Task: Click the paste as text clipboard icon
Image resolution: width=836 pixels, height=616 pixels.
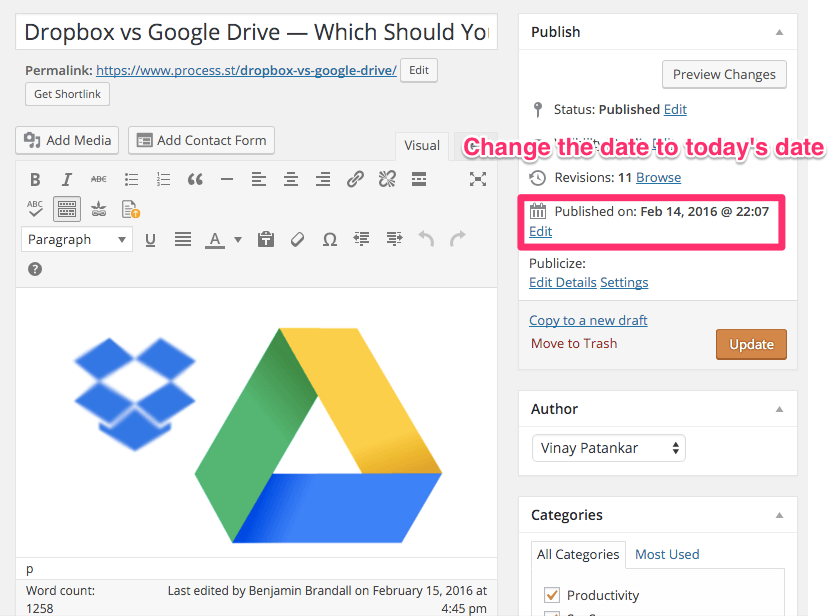Action: click(265, 239)
